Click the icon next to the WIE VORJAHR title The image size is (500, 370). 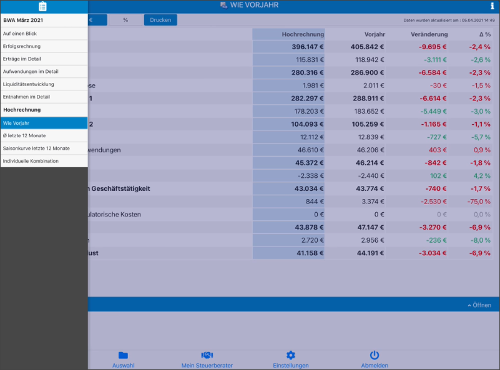click(x=223, y=5)
